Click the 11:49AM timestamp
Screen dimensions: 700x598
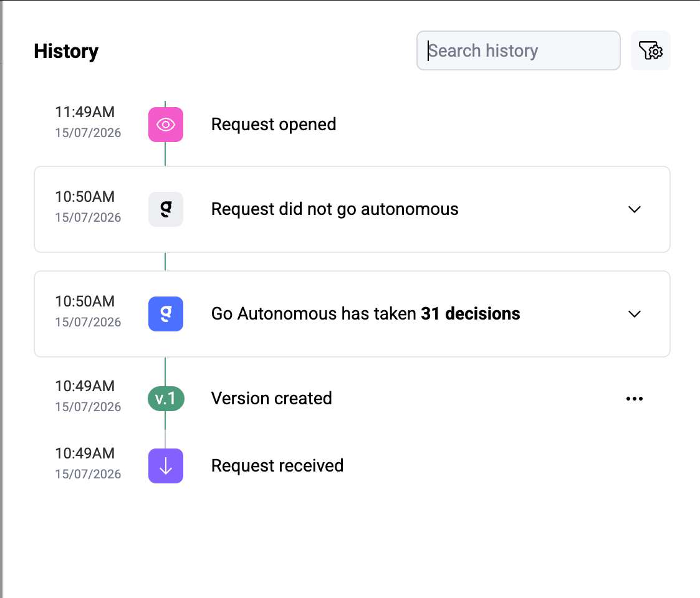(x=85, y=112)
